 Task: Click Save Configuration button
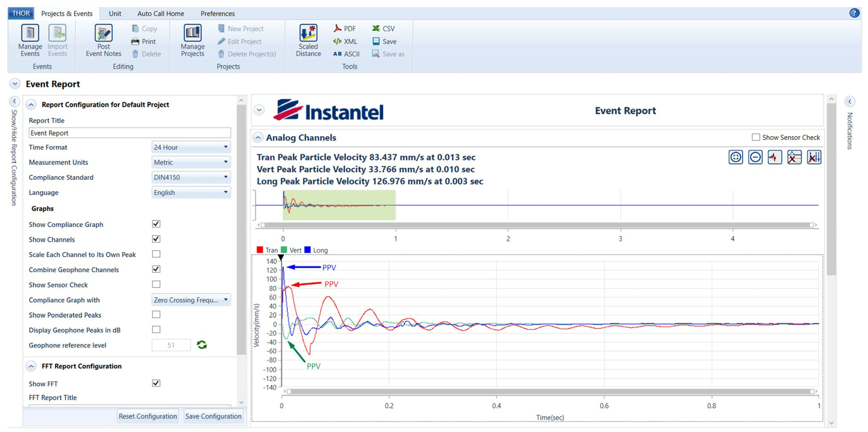coord(213,416)
